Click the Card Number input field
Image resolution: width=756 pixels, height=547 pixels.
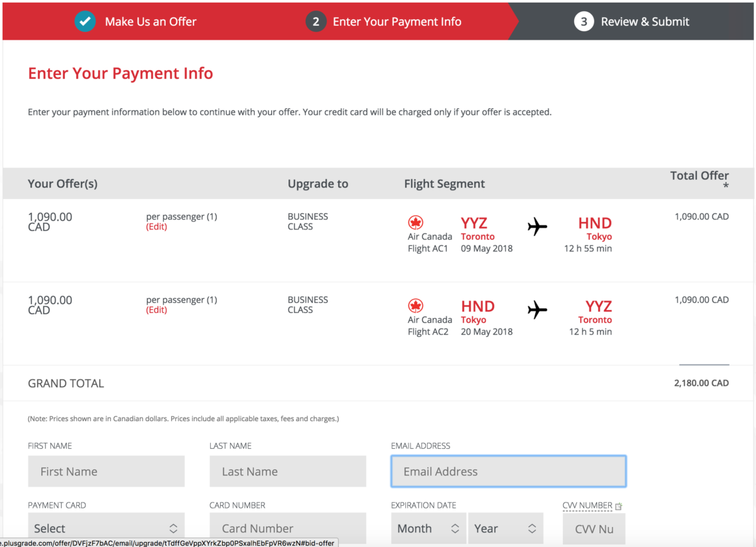tap(288, 528)
